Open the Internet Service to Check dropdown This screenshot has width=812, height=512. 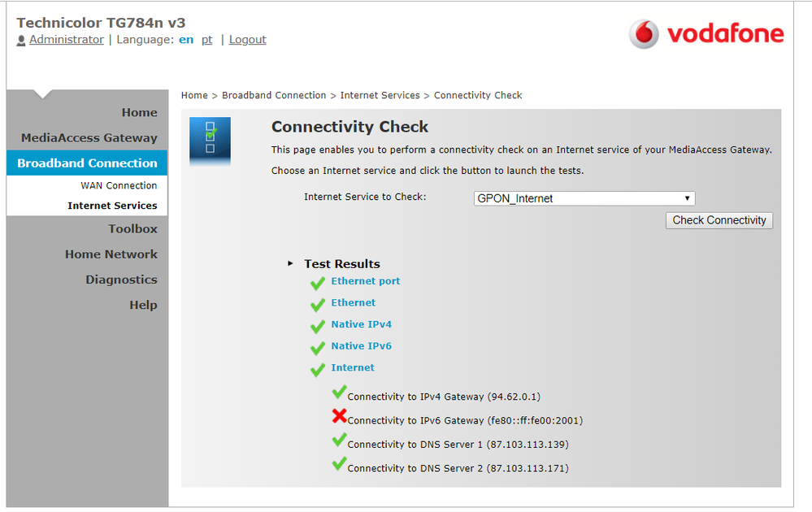tap(584, 198)
